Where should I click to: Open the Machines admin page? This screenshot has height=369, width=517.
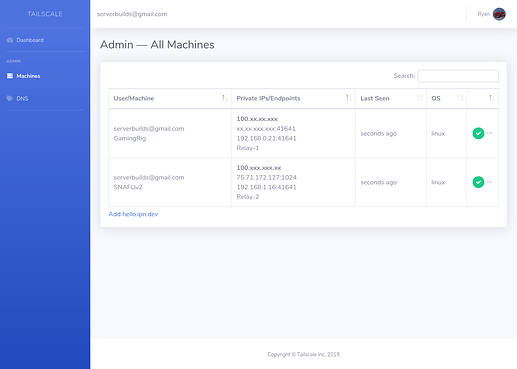pos(28,76)
